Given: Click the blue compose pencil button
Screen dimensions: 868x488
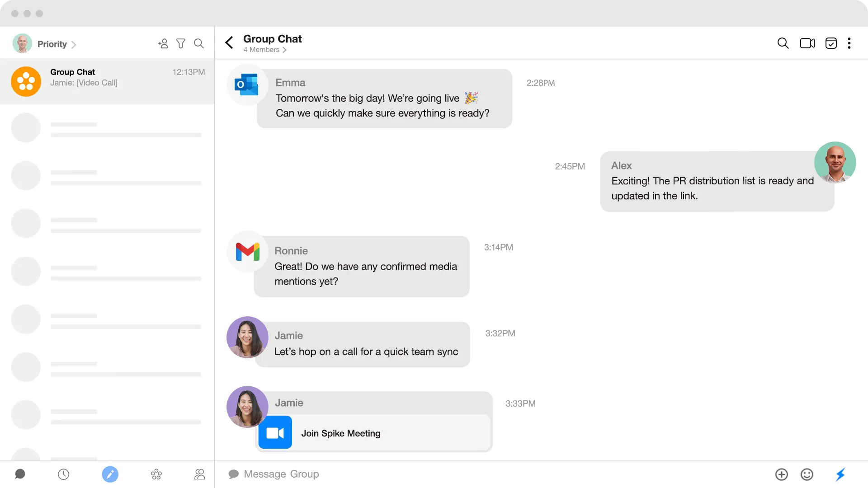Looking at the screenshot, I should click(x=110, y=474).
